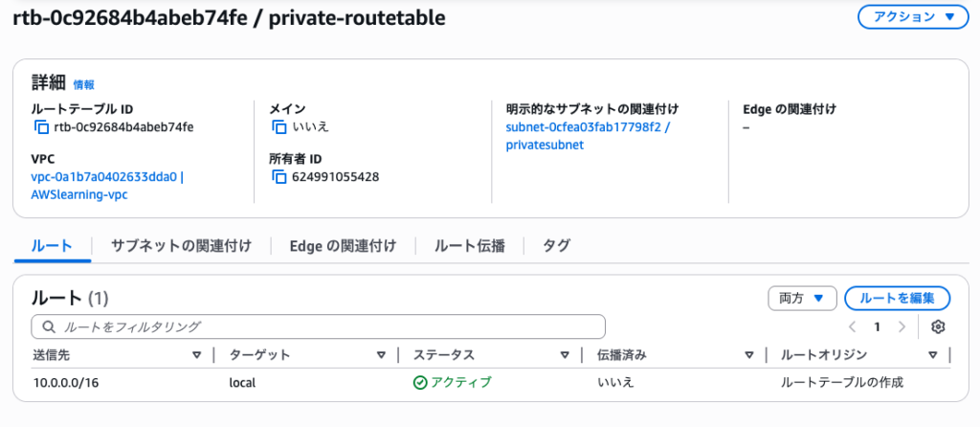The width and height of the screenshot is (980, 427).
Task: Go to next routes page
Action: [902, 326]
